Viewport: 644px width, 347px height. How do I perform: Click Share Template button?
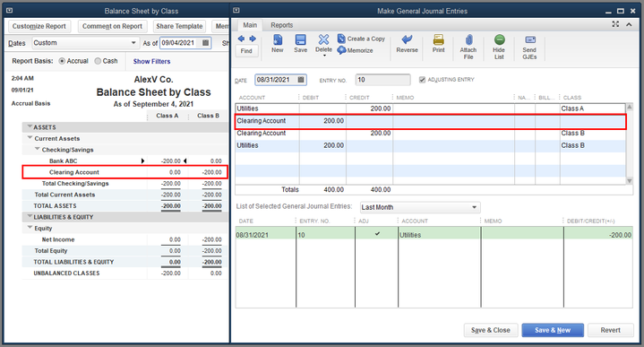pos(179,26)
